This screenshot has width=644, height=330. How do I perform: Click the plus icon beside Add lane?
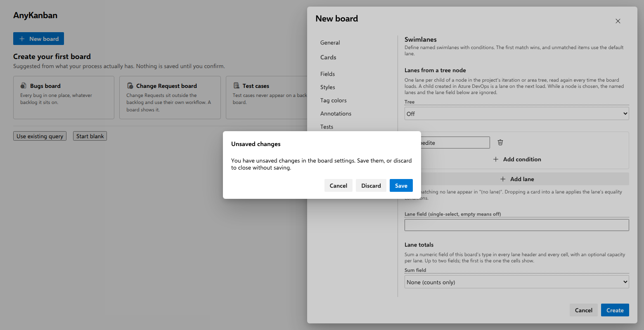click(503, 179)
